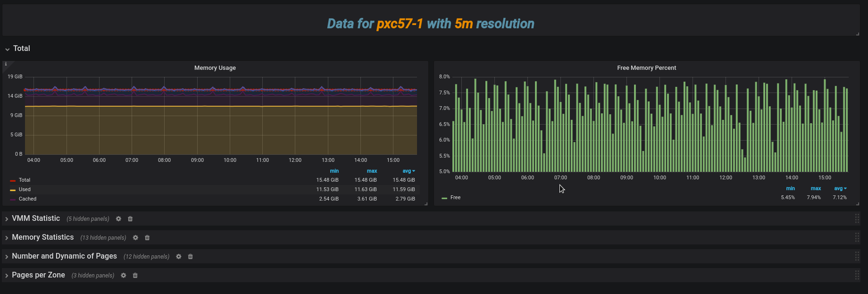Open the Free Memory Percent panel title menu
This screenshot has width=868, height=294.
coord(646,68)
